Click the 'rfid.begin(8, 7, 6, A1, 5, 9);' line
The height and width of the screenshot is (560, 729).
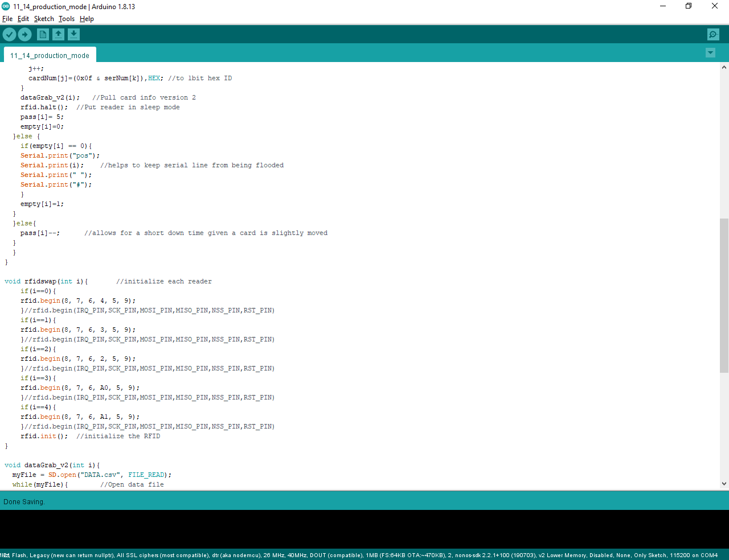[80, 417]
